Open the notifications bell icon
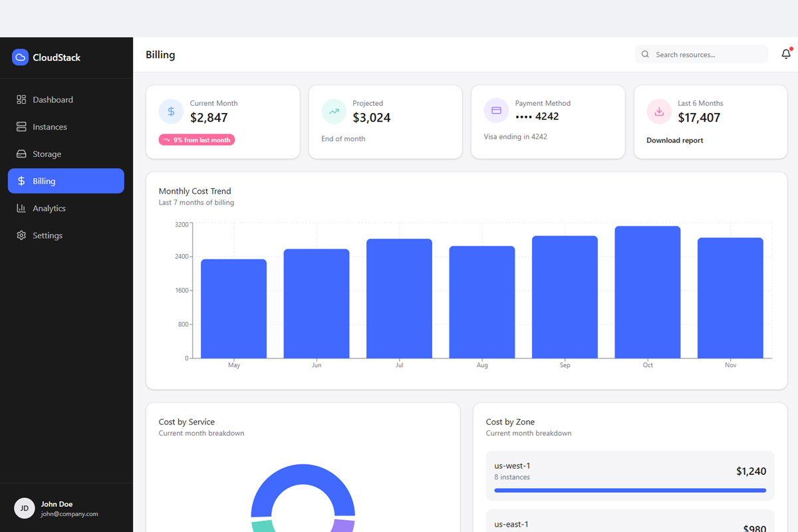Viewport: 798px width, 532px height. pyautogui.click(x=786, y=55)
